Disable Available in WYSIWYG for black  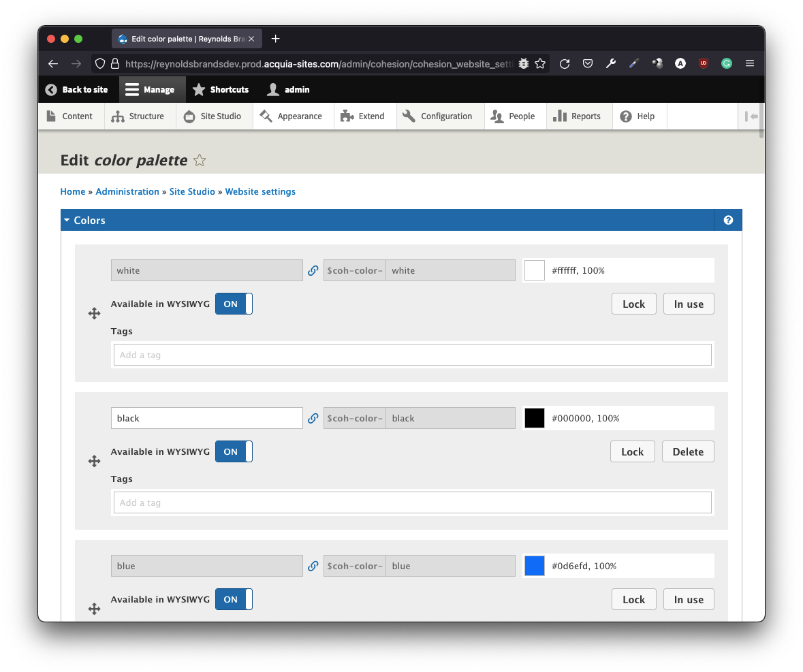point(234,451)
